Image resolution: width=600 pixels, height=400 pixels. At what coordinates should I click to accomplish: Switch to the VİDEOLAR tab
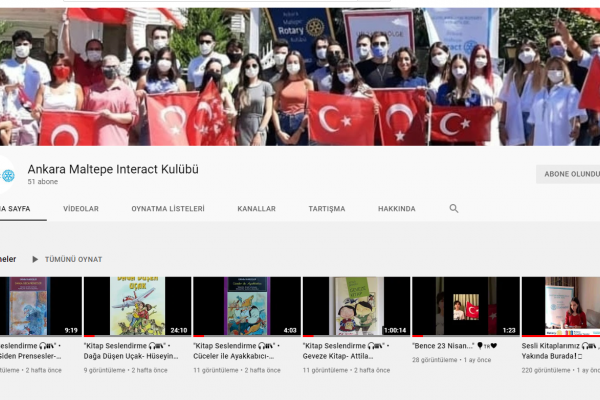click(81, 209)
